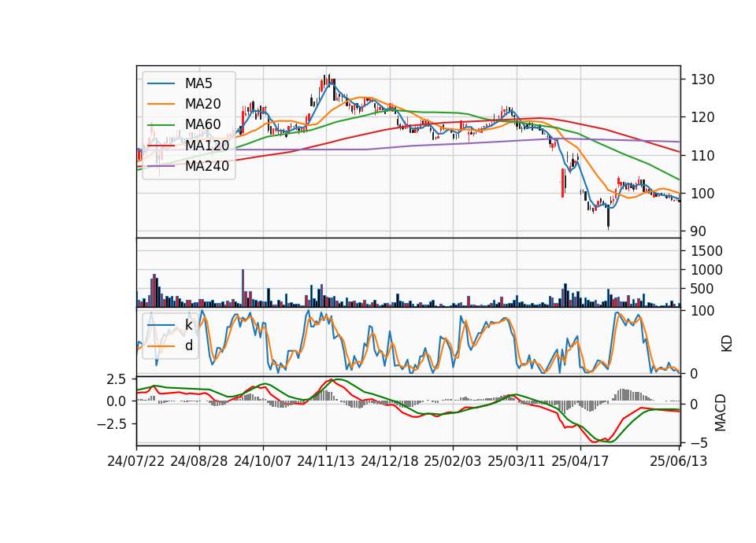The image size is (756, 543).
Task: Click the 120 price axis label
Action: (x=702, y=117)
